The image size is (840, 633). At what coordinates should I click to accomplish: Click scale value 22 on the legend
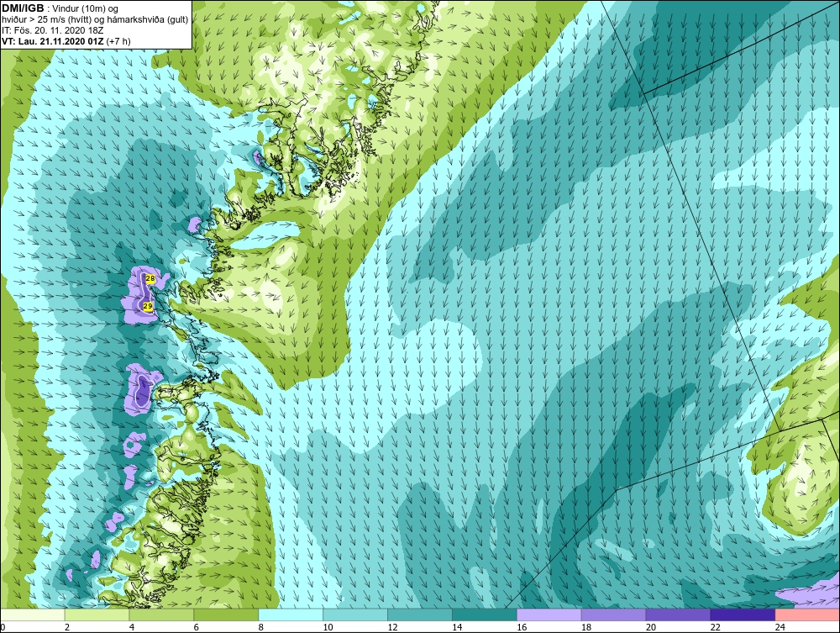tap(715, 627)
